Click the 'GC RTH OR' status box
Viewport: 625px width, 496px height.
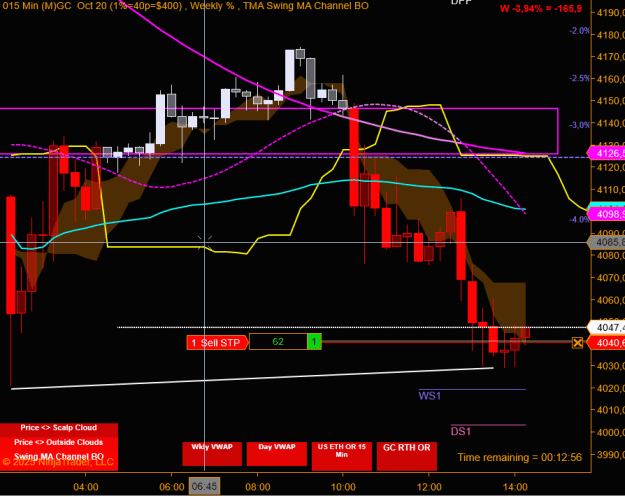pyautogui.click(x=407, y=456)
